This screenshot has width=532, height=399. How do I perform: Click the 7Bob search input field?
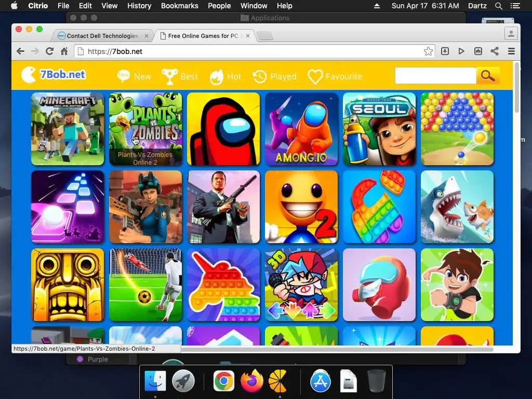(x=436, y=76)
